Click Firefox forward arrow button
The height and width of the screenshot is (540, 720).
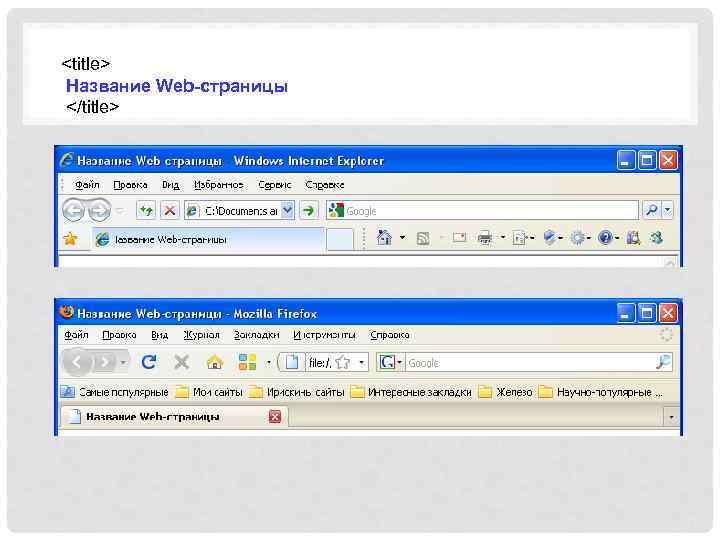point(105,362)
